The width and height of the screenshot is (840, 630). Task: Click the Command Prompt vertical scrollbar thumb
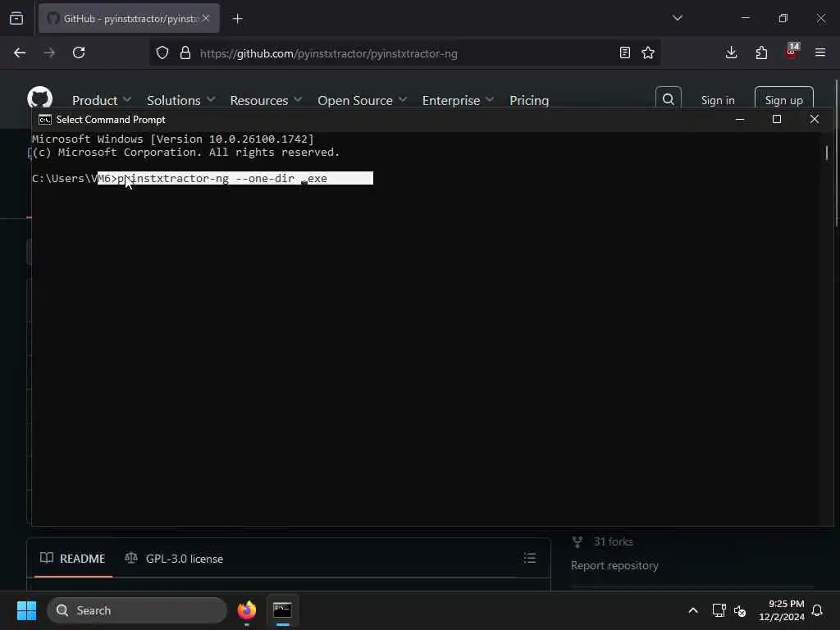pyautogui.click(x=827, y=152)
